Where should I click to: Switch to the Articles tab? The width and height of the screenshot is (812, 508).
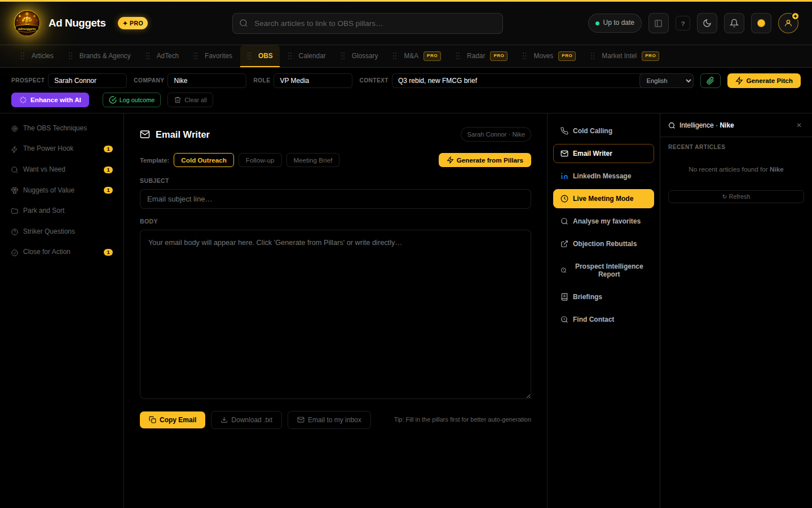(37, 56)
